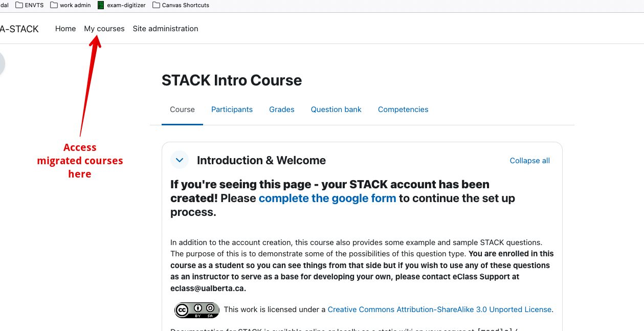Open My courses in the navigation bar
This screenshot has width=644, height=331.
click(x=104, y=29)
